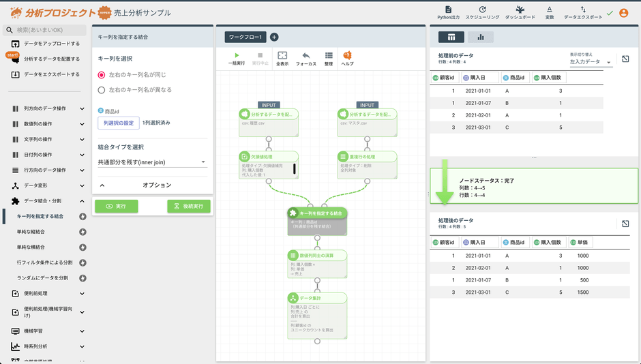Click the 全表示 fit-view icon
The height and width of the screenshot is (364, 641).
282,55
